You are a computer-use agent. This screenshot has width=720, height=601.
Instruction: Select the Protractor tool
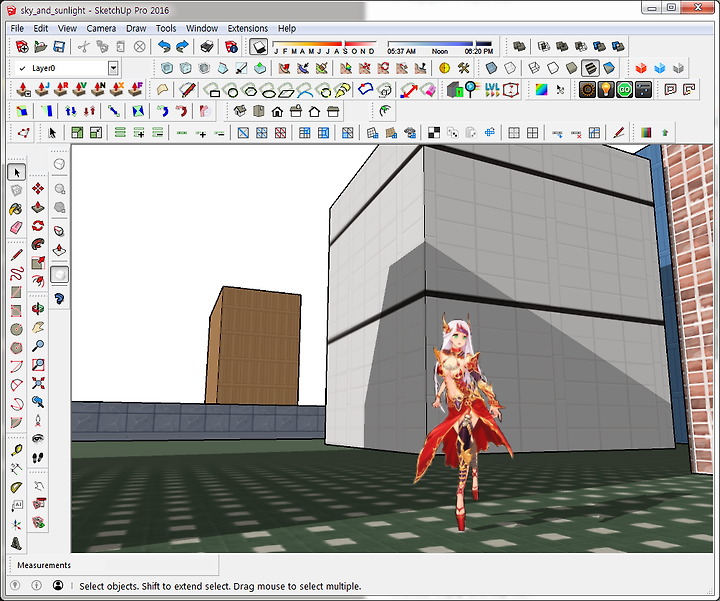click(x=17, y=487)
